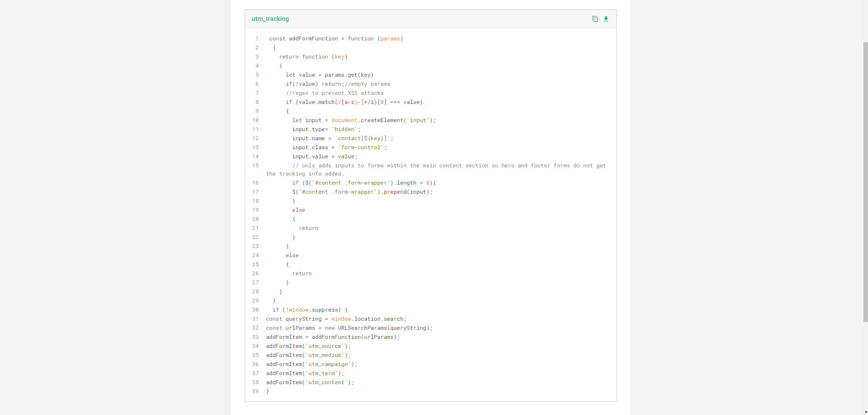Viewport: 868px width, 415px height.
Task: Click the addFormItem('utm_term') line
Action: pyautogui.click(x=305, y=373)
